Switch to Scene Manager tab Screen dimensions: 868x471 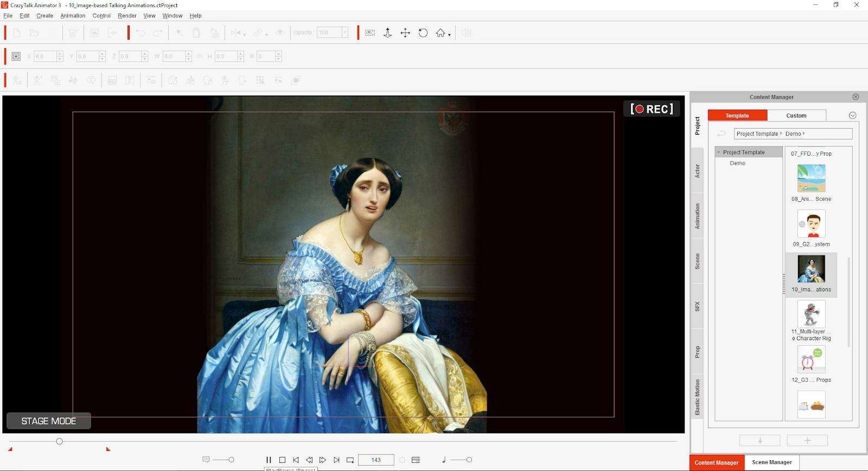pos(772,462)
